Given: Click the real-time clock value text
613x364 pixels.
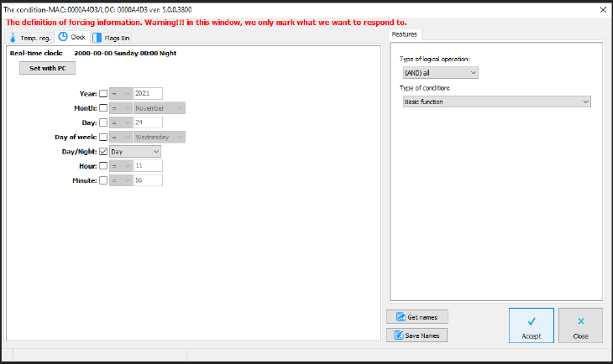Looking at the screenshot, I should [125, 53].
